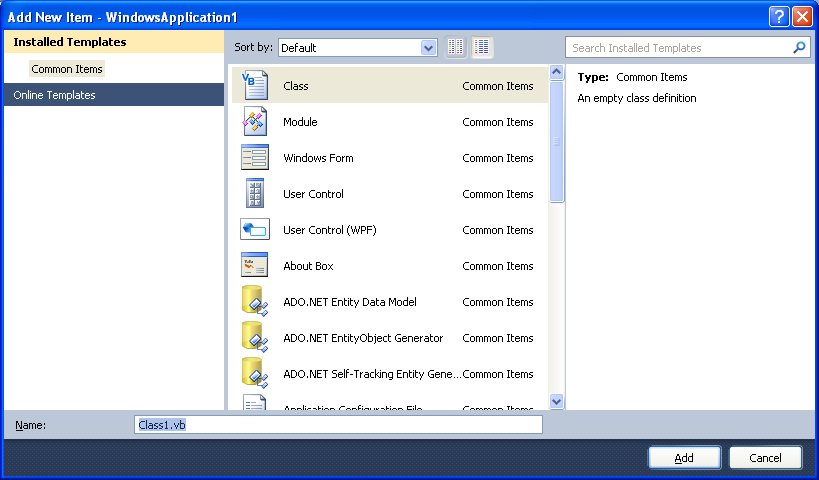
Task: Select the Module template icon
Action: tap(255, 122)
